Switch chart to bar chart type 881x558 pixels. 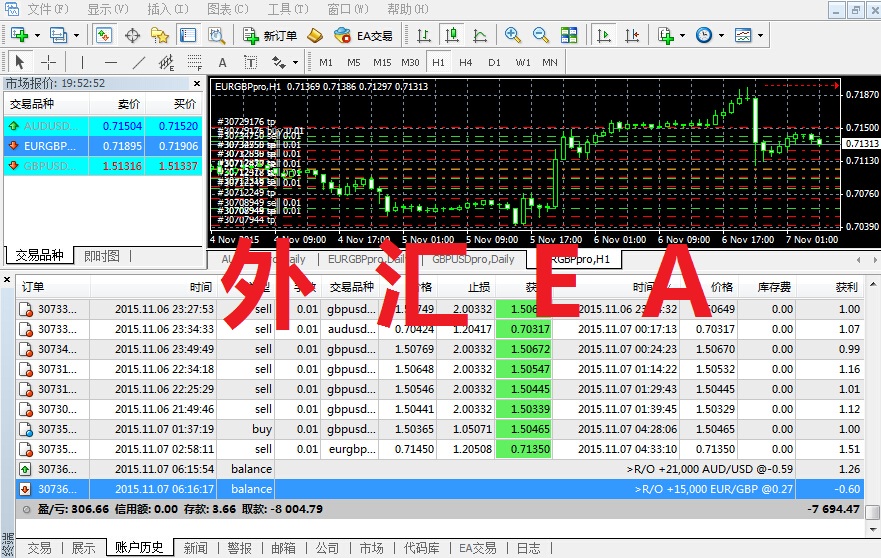[x=424, y=35]
